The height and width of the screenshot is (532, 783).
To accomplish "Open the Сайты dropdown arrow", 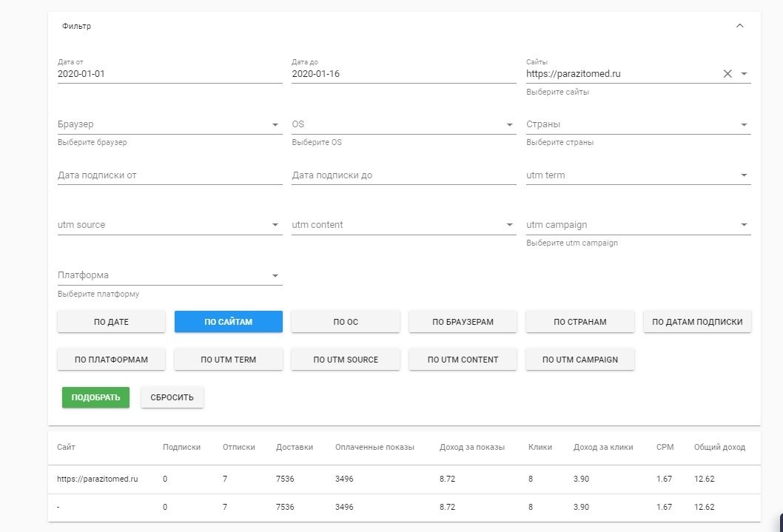I will tap(744, 74).
